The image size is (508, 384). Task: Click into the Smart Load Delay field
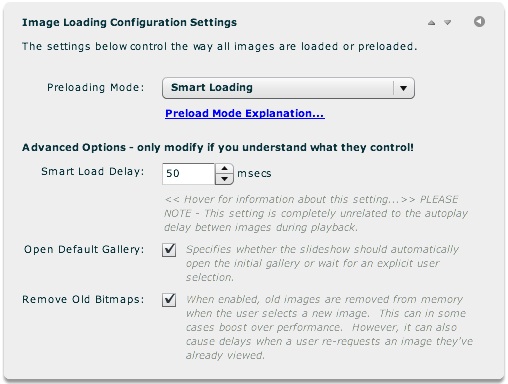188,174
